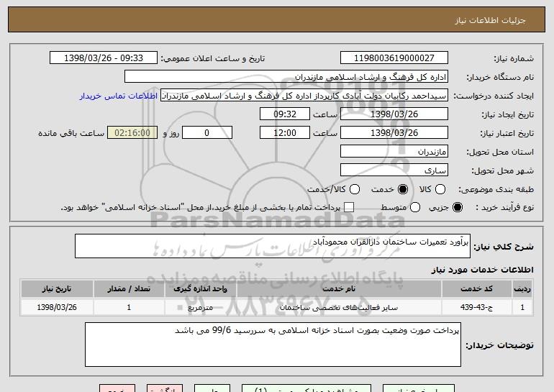Click the label شماره نیاز

pos(514,58)
